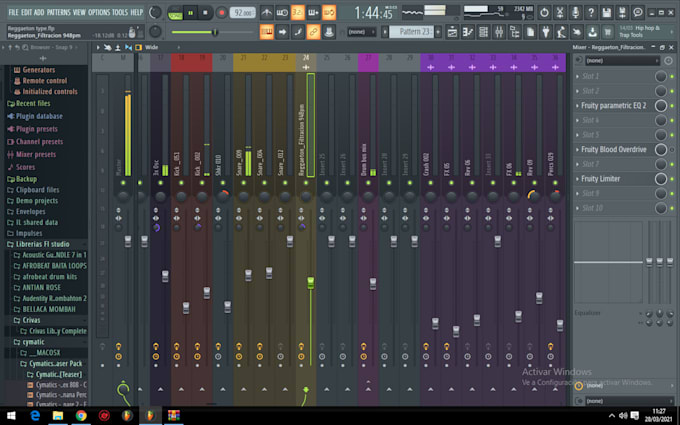
Task: Mute the Master track LED
Action: (123, 183)
